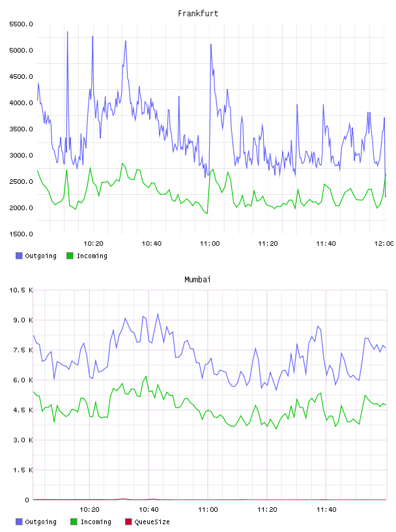
Task: Click the 5000.0 y-axis label on Frankfurt chart
Action: 21,51
